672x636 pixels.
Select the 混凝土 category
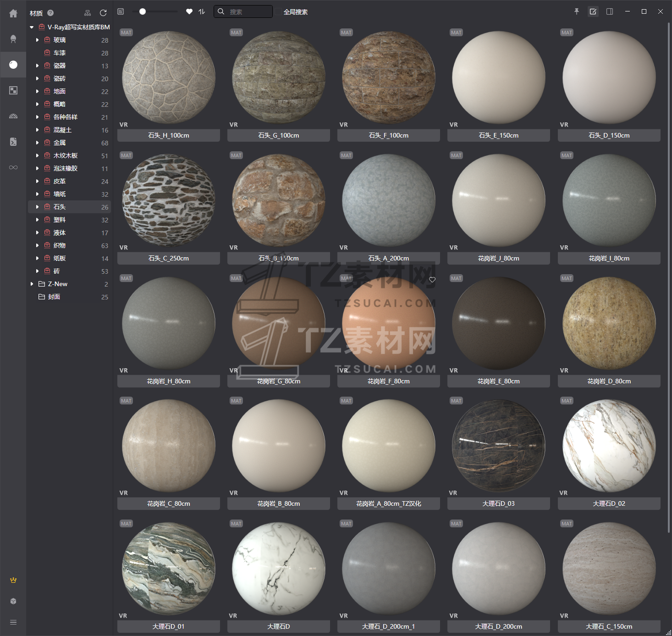point(69,130)
